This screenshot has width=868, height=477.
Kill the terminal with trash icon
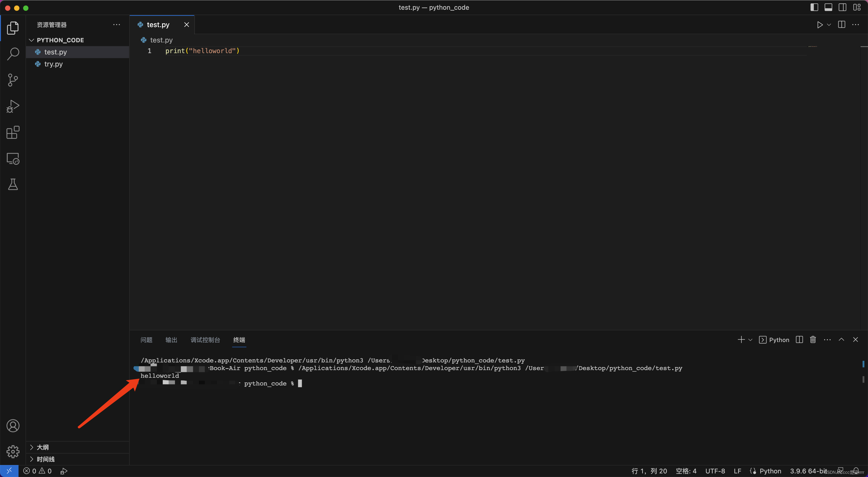coord(813,340)
